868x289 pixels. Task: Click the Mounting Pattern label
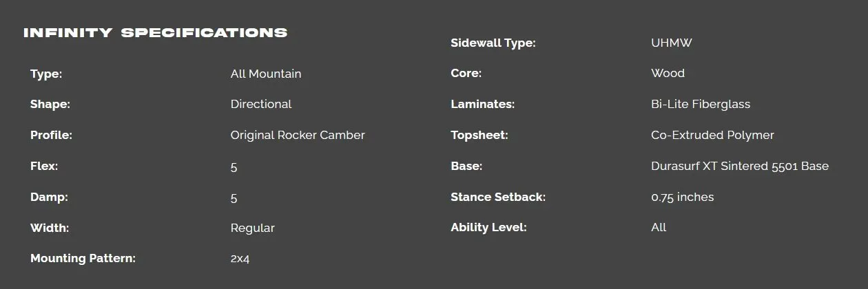pos(83,259)
